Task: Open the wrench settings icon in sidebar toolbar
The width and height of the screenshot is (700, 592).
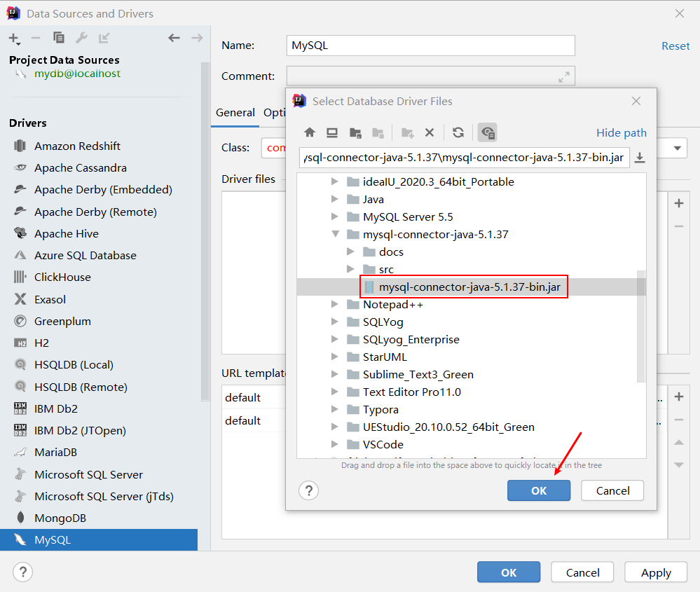Action: pyautogui.click(x=81, y=38)
